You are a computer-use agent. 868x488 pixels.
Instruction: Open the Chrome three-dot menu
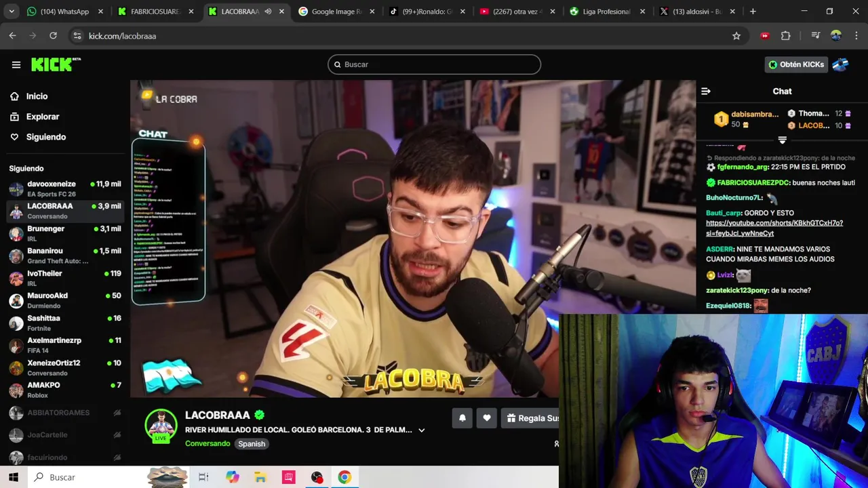[x=856, y=36]
